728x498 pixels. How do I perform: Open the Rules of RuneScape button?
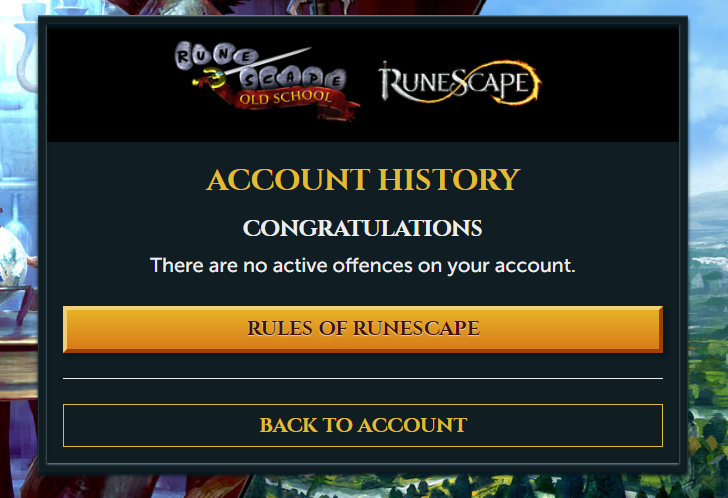tap(363, 329)
